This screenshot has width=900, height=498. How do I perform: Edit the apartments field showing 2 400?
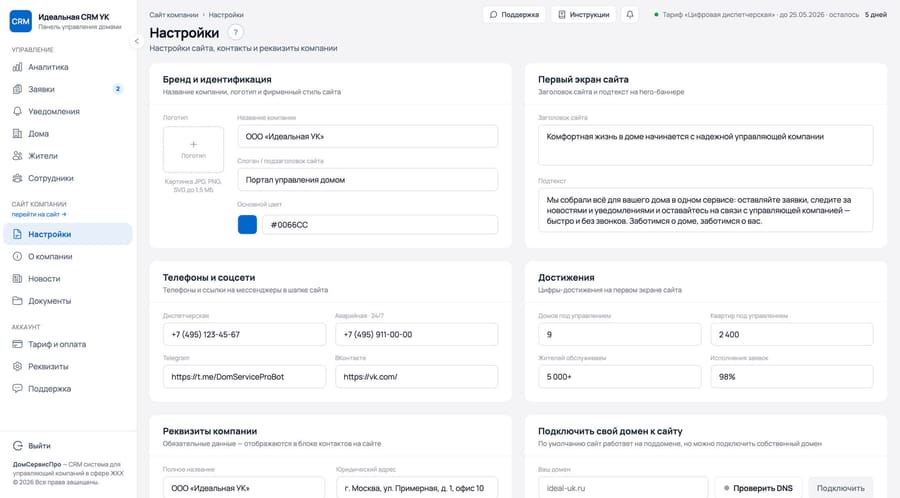(x=792, y=334)
